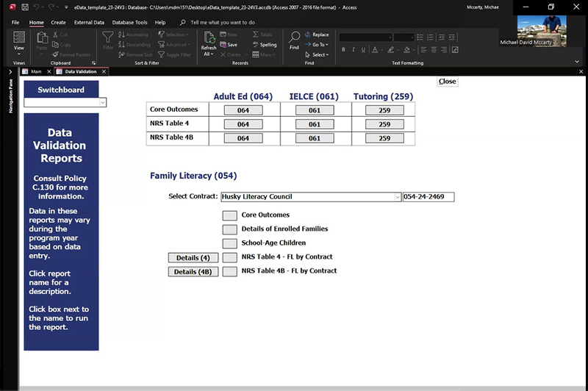Click the numbered list icon
The image size is (588, 391).
430,37
